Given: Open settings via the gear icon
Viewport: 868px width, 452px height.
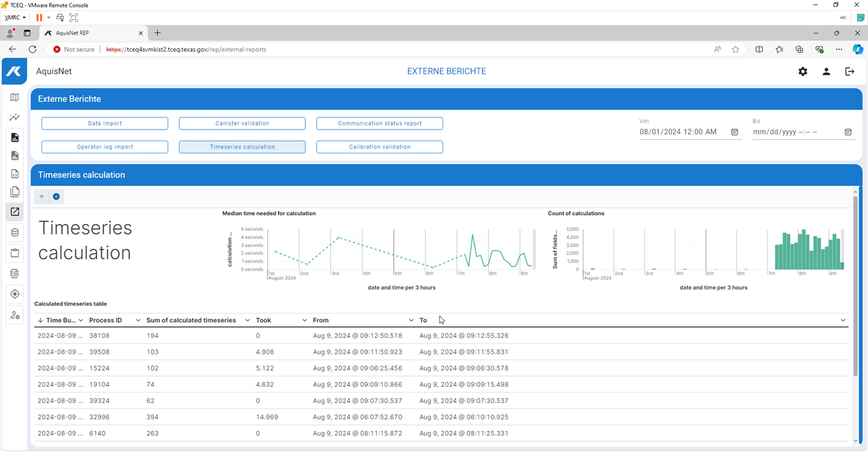Looking at the screenshot, I should (x=803, y=71).
